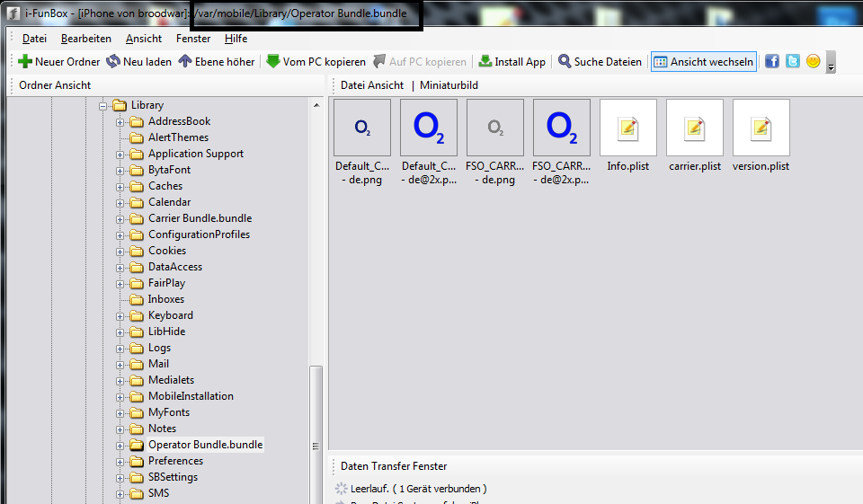Click the i-FunBox title bar app icon
The width and height of the screenshot is (863, 504).
pos(13,13)
